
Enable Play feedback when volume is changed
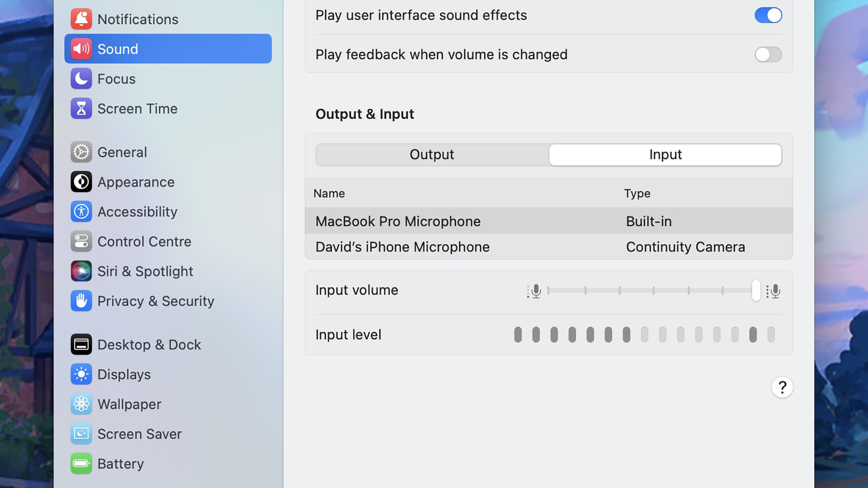(x=768, y=54)
